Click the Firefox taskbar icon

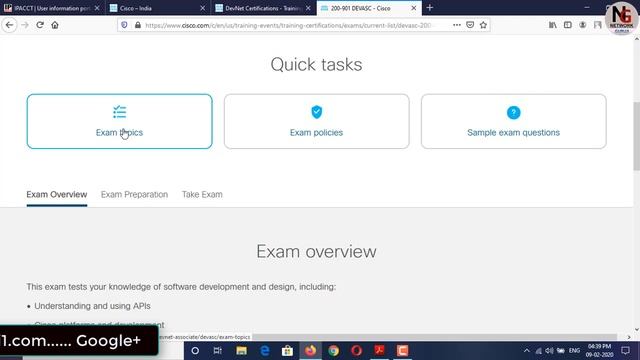coord(311,351)
